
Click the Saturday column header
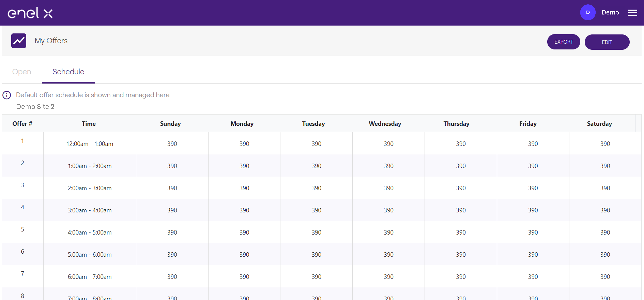(599, 124)
